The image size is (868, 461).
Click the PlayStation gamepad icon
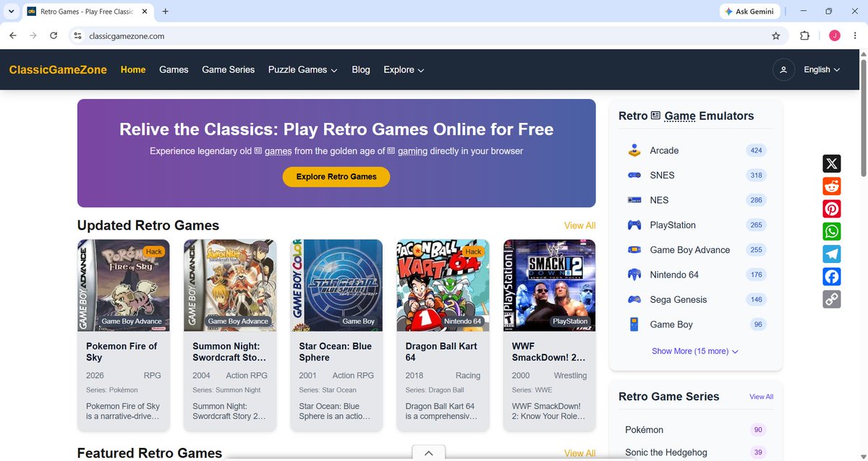[634, 225]
